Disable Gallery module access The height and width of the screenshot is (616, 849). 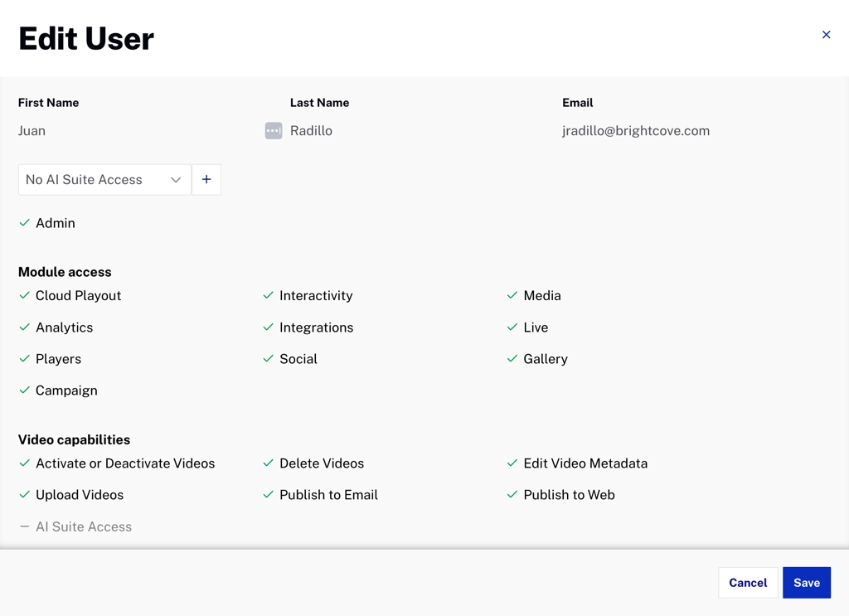coord(512,359)
